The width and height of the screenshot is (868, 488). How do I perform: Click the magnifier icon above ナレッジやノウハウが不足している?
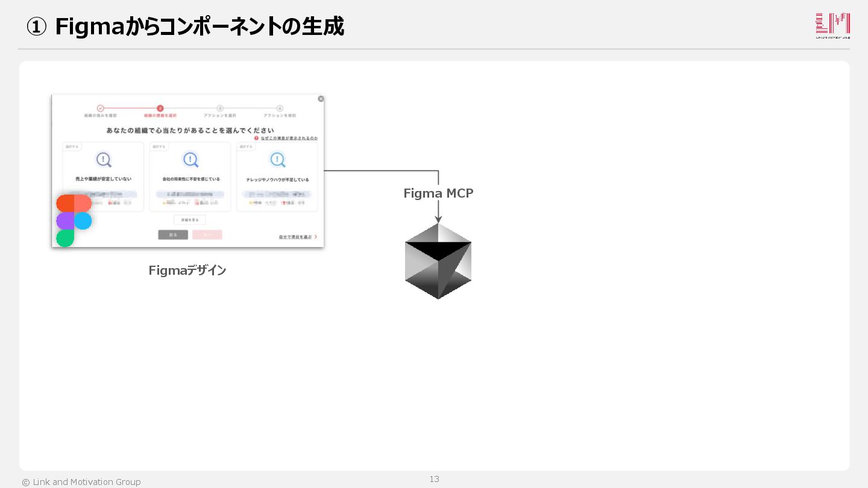coord(277,160)
